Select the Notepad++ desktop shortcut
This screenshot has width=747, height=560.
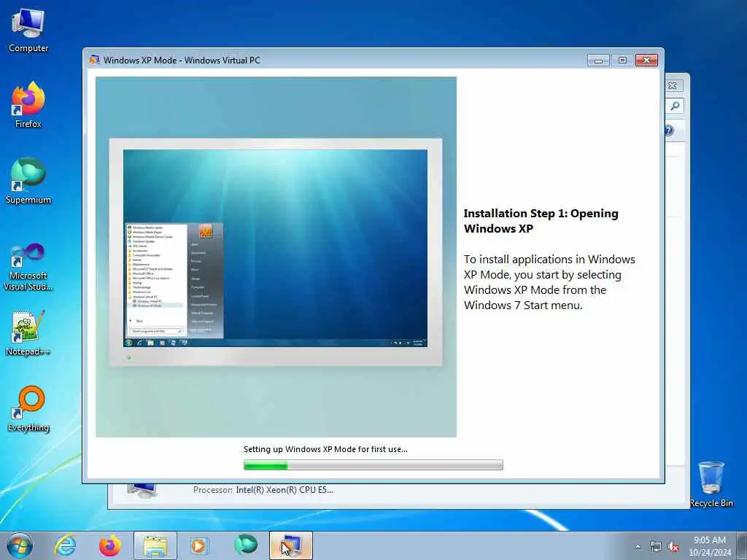point(28,333)
